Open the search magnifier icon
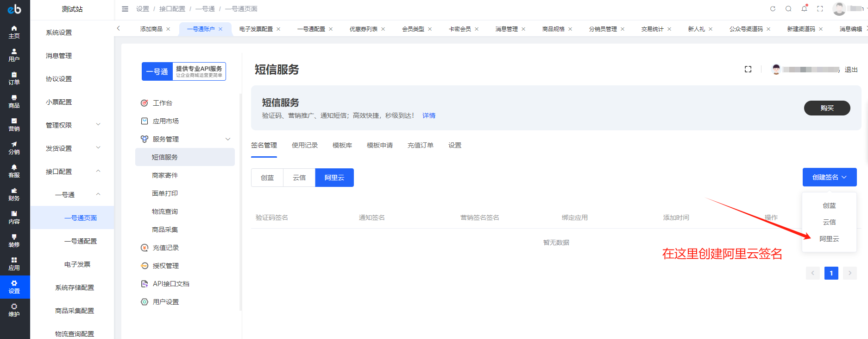The width and height of the screenshot is (868, 339). click(x=788, y=9)
